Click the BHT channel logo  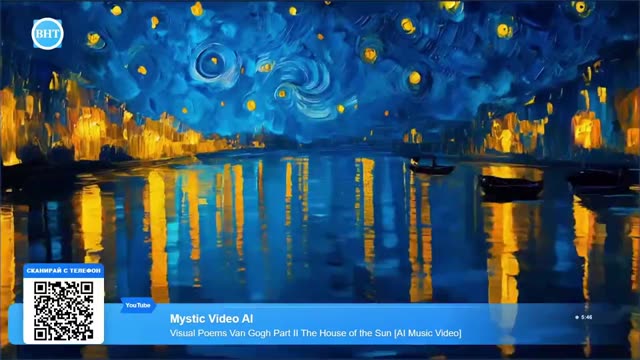tap(47, 33)
